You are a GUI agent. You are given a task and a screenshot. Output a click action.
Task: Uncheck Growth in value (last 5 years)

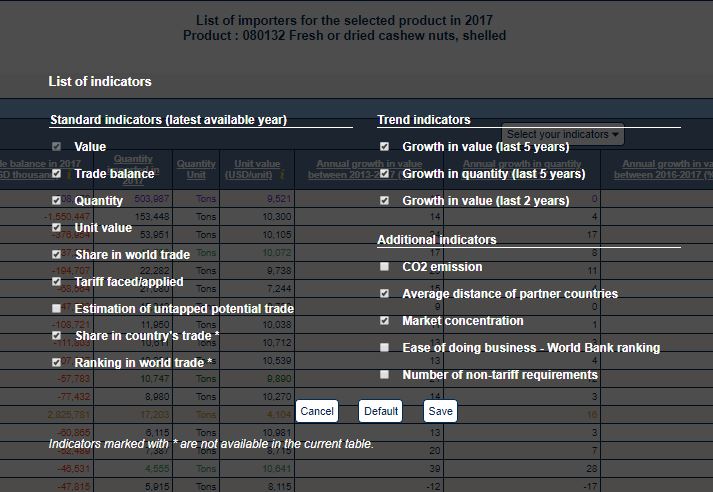[385, 147]
